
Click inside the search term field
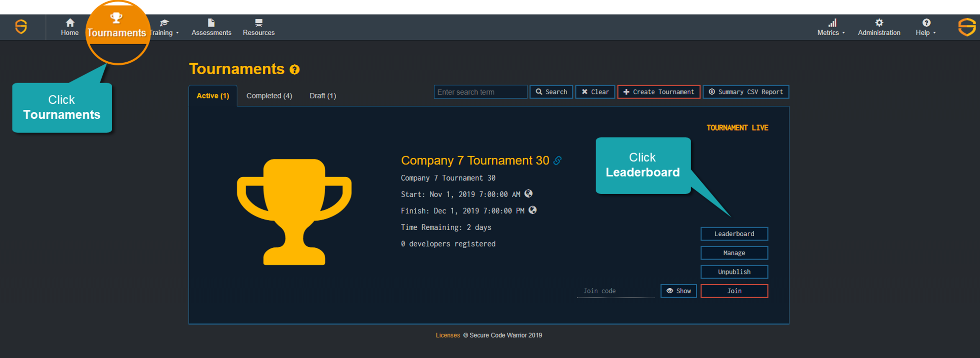coord(480,92)
